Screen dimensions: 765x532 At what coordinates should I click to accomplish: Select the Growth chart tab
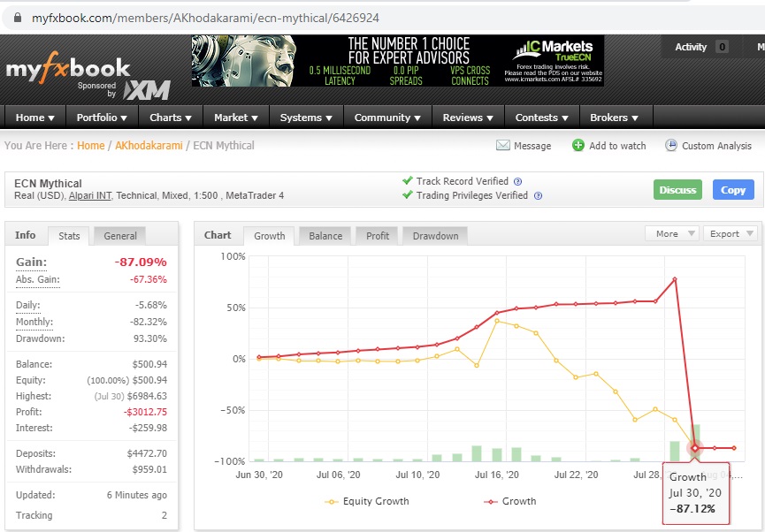270,236
